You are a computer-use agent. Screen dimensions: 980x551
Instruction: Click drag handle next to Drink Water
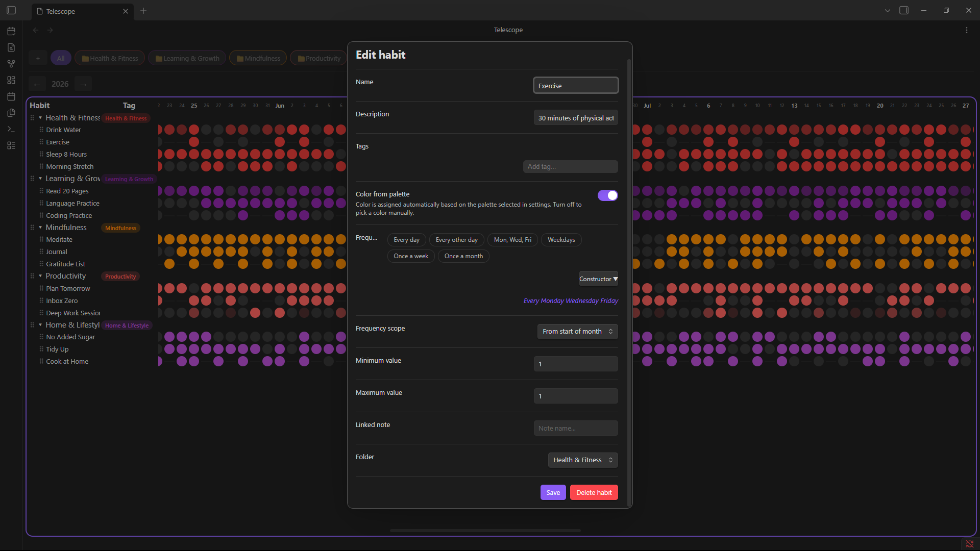(x=41, y=130)
